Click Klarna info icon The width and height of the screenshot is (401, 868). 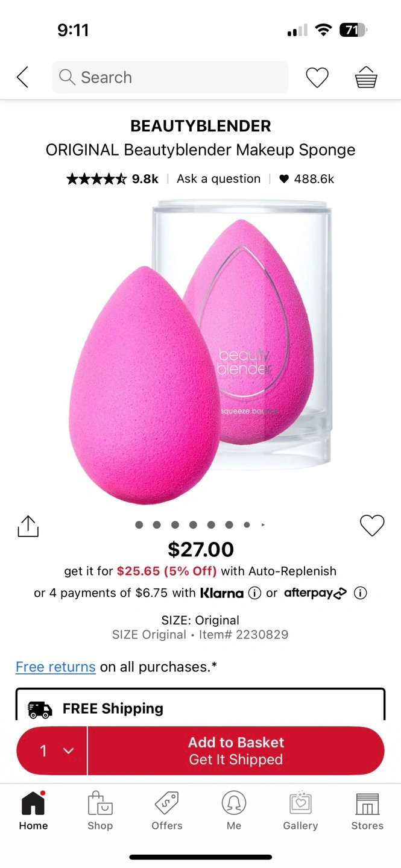(254, 593)
